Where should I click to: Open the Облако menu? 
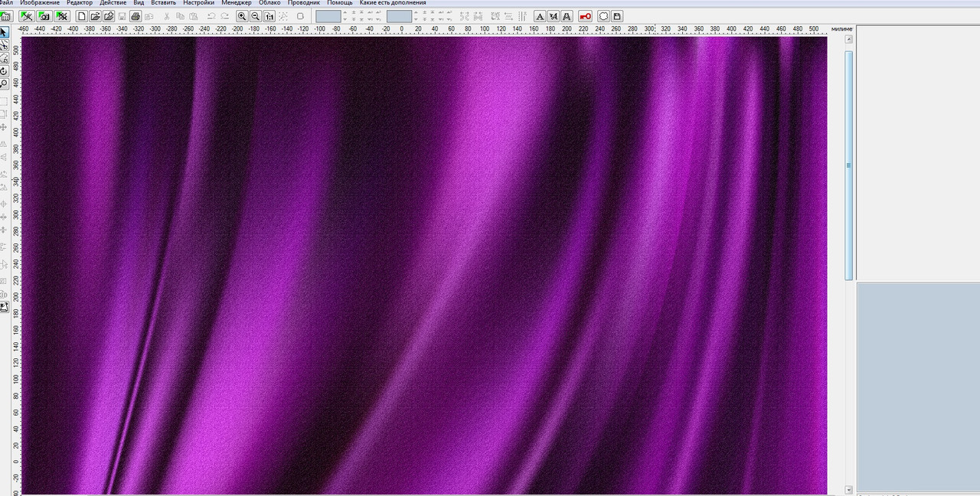(269, 3)
